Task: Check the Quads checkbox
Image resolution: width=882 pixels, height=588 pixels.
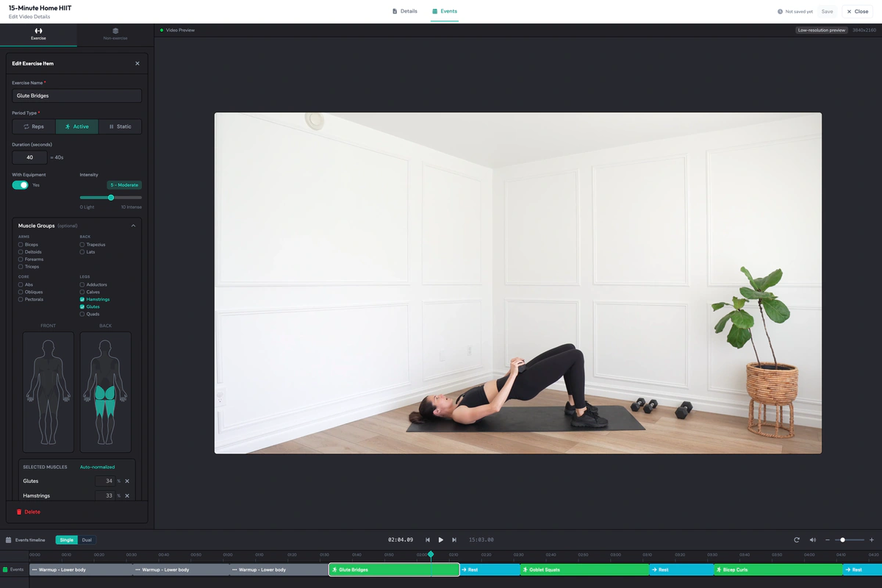Action: tap(82, 314)
